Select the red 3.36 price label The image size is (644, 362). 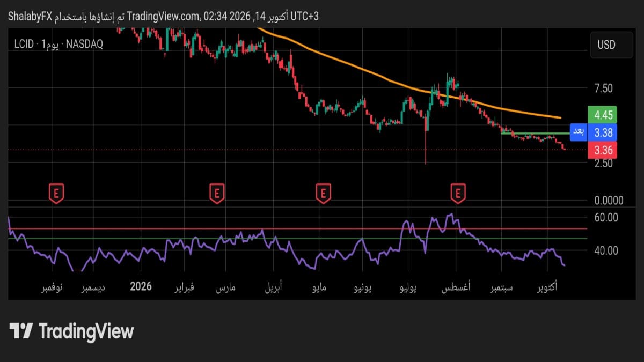point(602,150)
